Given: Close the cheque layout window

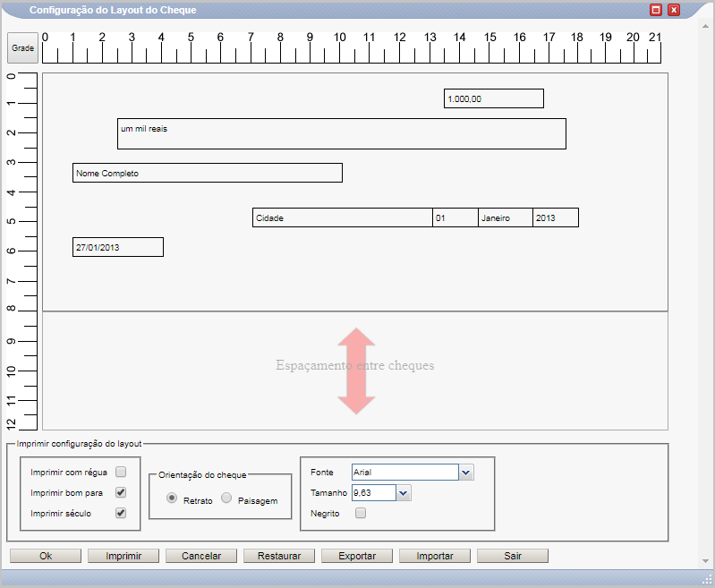Looking at the screenshot, I should pos(674,10).
